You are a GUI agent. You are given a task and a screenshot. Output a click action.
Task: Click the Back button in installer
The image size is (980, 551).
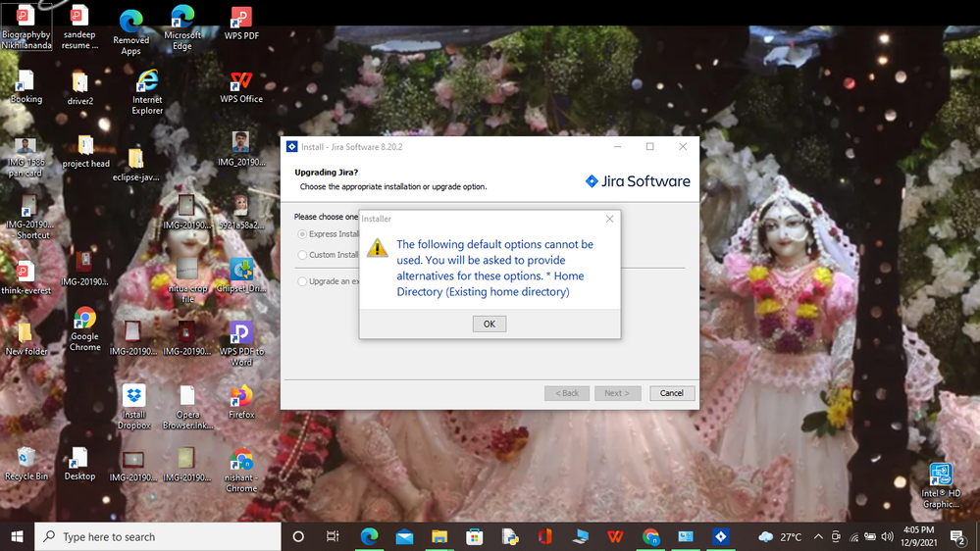tap(567, 393)
